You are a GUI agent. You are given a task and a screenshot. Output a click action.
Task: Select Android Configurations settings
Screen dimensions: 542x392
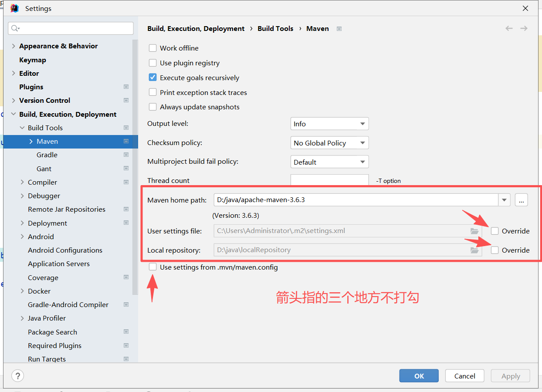65,250
